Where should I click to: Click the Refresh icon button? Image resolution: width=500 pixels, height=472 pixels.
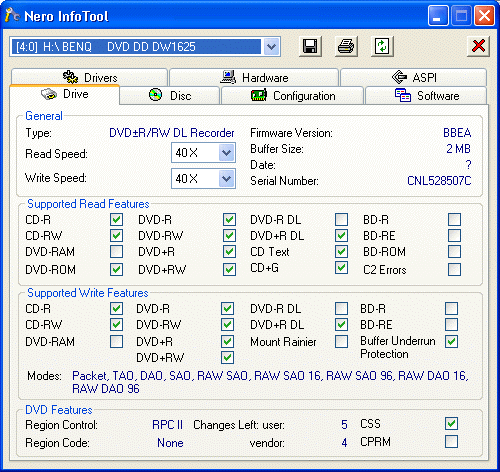[x=382, y=46]
